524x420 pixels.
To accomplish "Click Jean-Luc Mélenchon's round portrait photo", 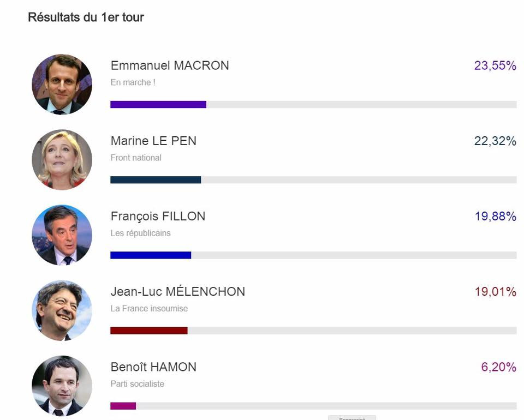I will (62, 311).
